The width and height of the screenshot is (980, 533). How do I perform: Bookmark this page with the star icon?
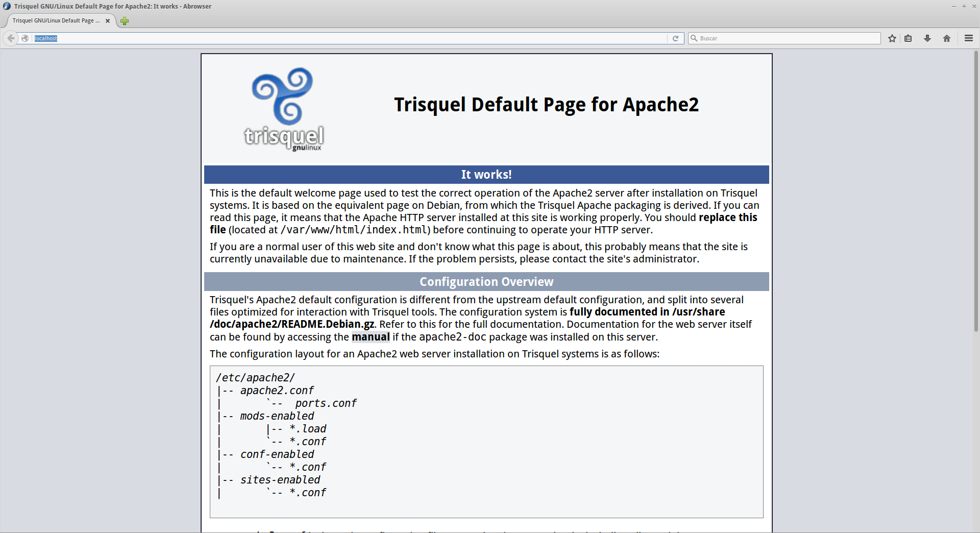pos(892,38)
